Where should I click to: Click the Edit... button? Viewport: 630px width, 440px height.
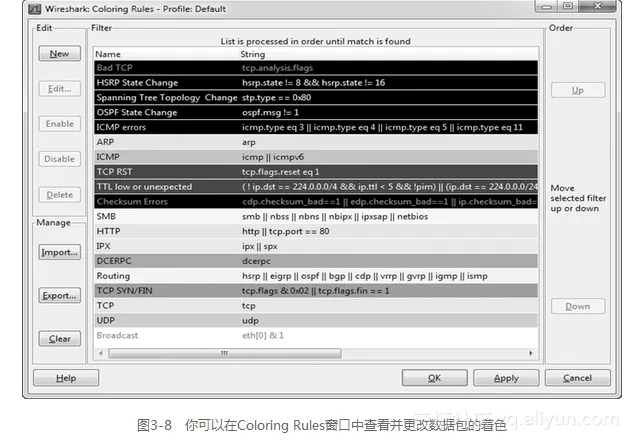pos(59,89)
